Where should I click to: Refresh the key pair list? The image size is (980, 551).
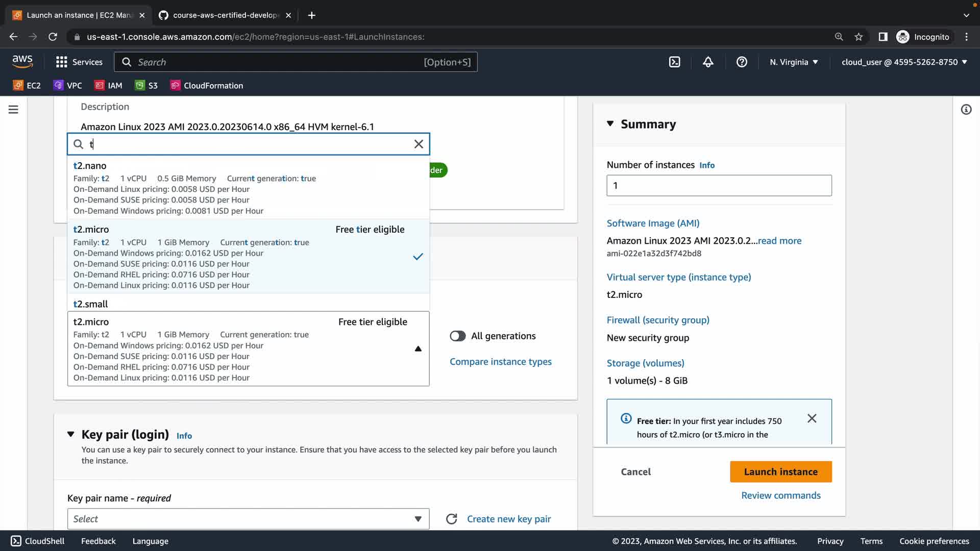[451, 519]
